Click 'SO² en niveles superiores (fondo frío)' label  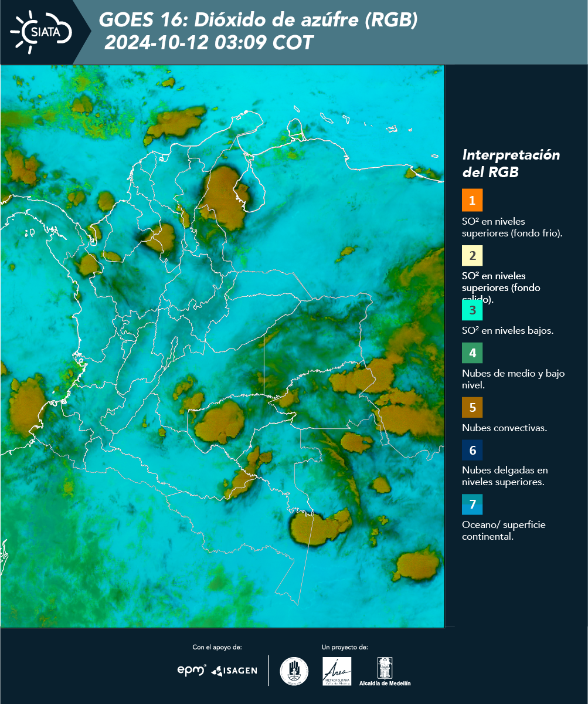click(x=512, y=227)
